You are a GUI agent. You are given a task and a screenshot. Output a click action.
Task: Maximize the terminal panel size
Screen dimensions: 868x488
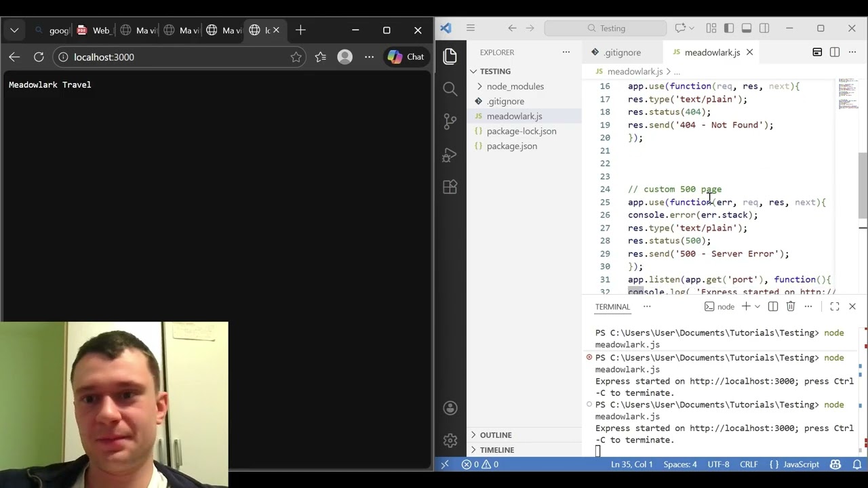tap(835, 306)
